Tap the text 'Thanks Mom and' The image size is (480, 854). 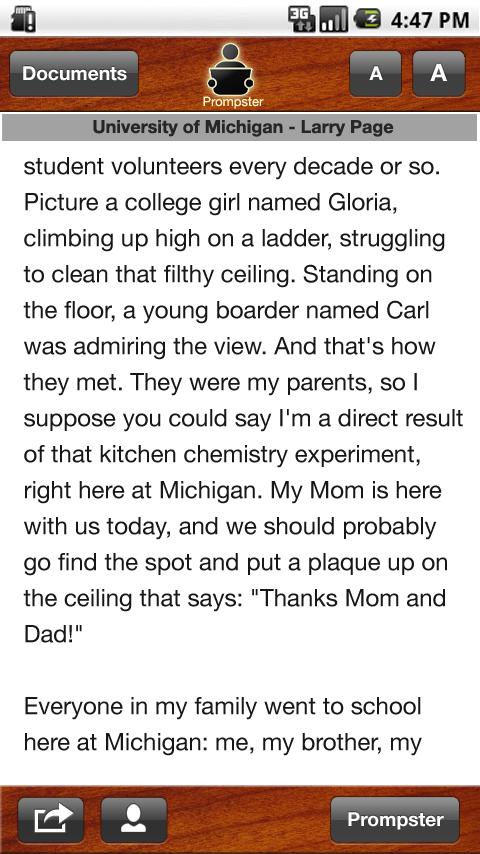coord(350,598)
